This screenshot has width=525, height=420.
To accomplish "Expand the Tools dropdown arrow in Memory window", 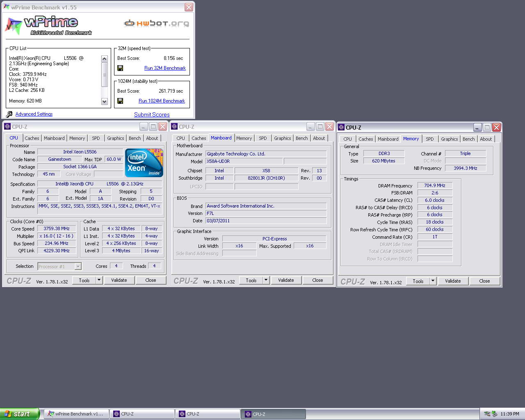I will click(433, 281).
